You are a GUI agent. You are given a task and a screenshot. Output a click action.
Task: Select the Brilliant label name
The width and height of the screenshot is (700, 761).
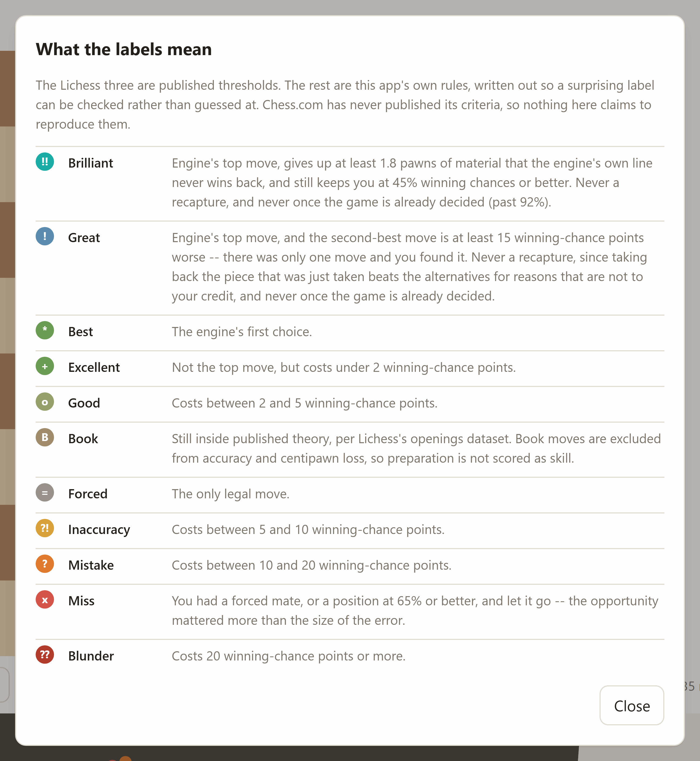pyautogui.click(x=90, y=163)
